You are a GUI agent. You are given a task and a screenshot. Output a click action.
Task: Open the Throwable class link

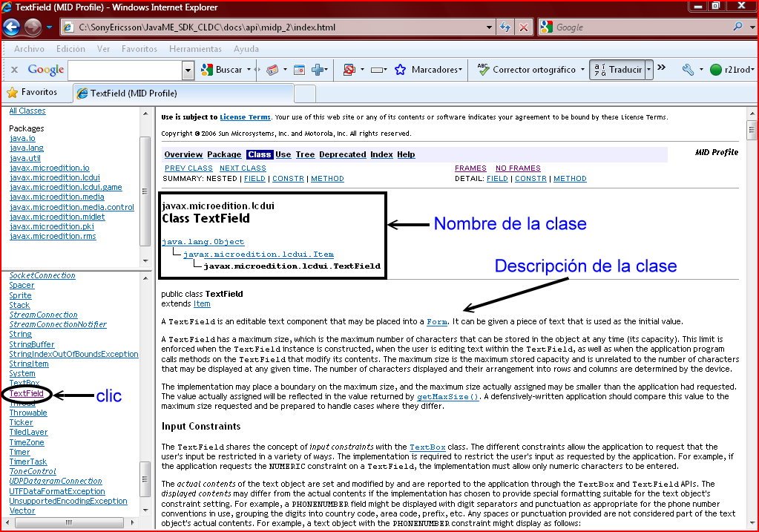pyautogui.click(x=28, y=413)
